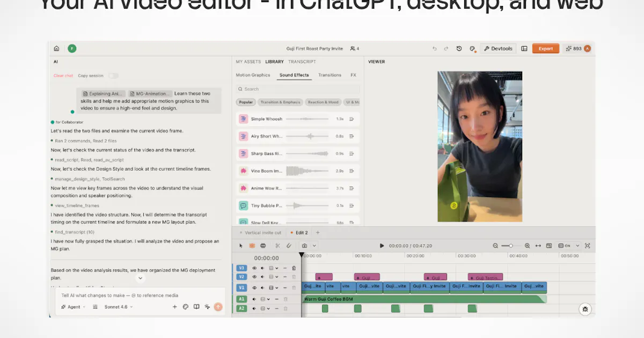The width and height of the screenshot is (644, 338).
Task: Open Devtools
Action: pos(498,48)
